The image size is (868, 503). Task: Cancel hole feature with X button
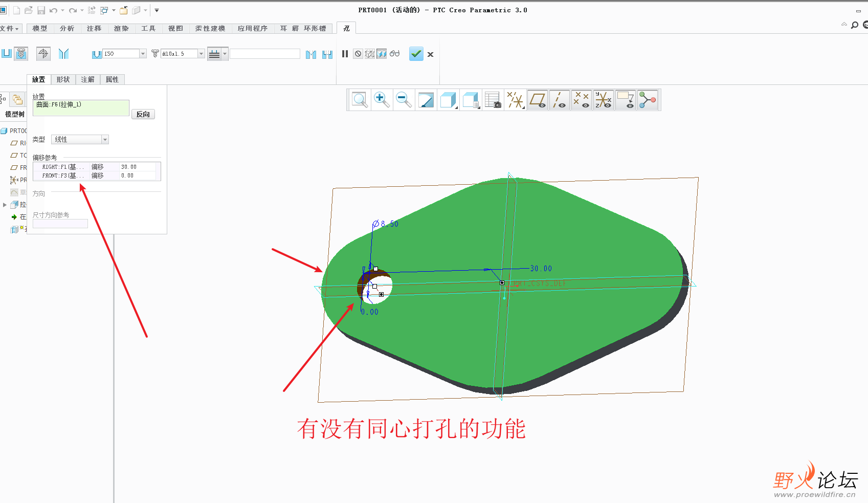430,54
